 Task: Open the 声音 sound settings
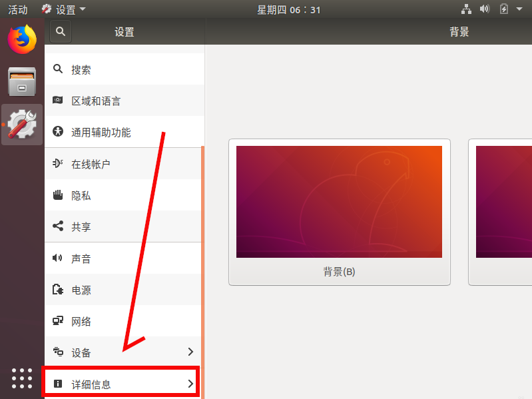pyautogui.click(x=123, y=258)
